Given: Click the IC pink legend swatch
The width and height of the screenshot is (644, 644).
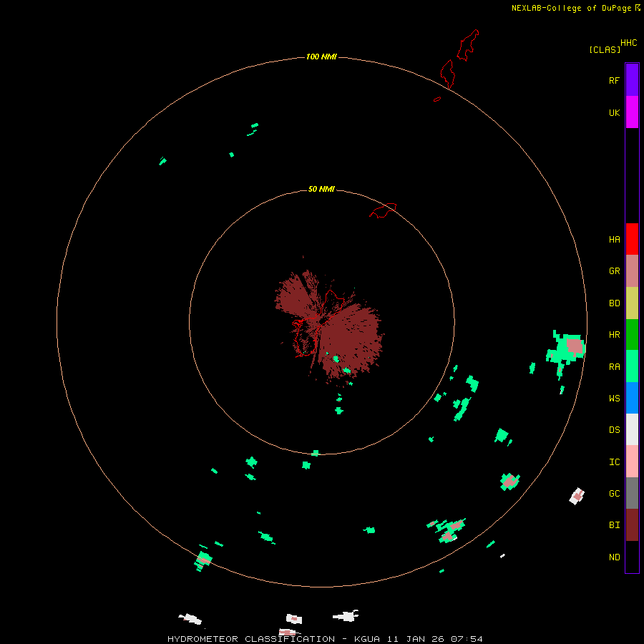Looking at the screenshot, I should point(632,462).
